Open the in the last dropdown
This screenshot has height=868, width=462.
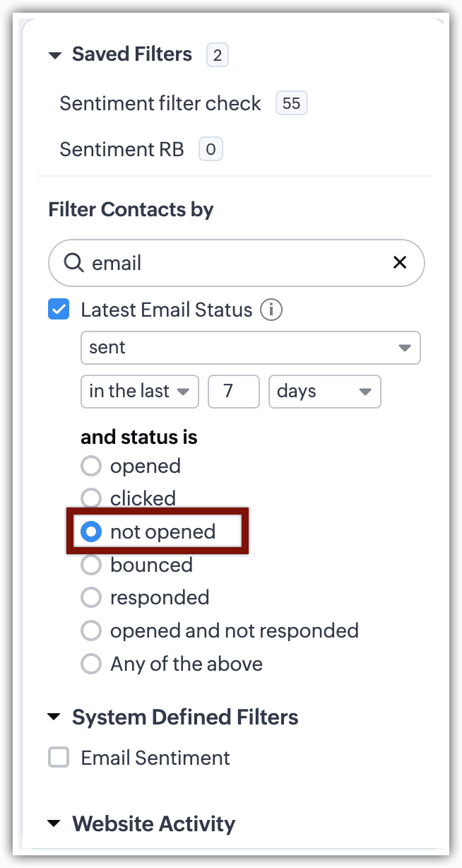(140, 392)
